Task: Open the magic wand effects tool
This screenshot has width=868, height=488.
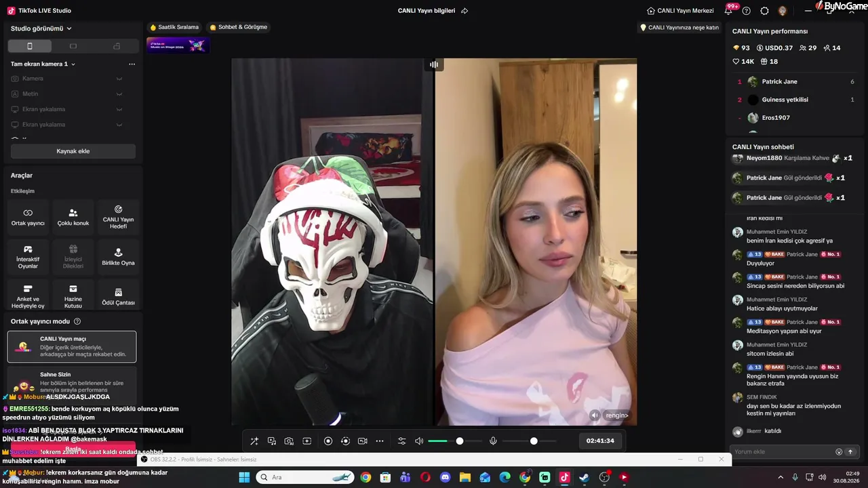Action: (x=254, y=441)
